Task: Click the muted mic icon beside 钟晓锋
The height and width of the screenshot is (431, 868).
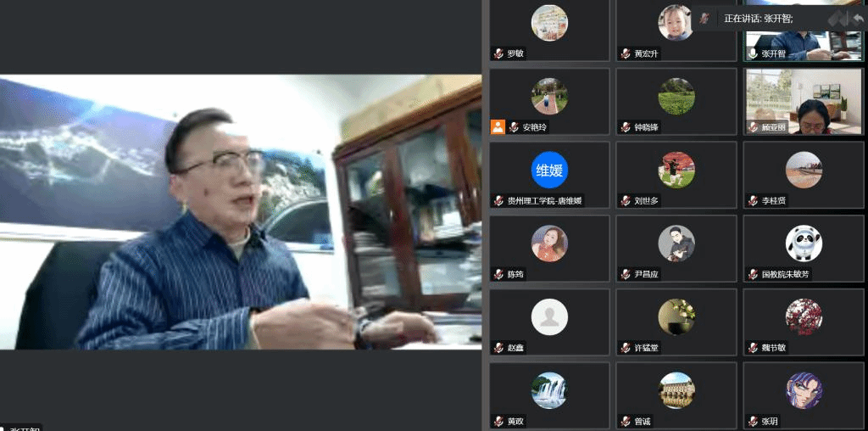Action: coord(626,127)
